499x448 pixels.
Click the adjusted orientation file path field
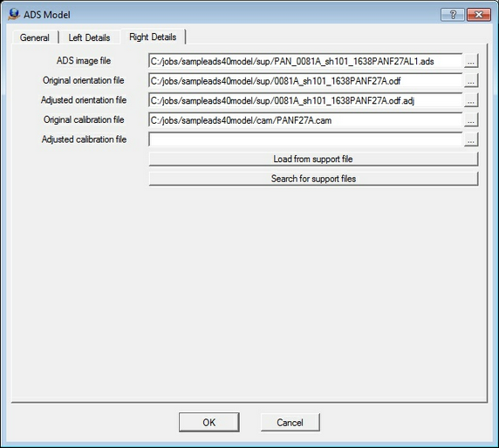tap(305, 100)
